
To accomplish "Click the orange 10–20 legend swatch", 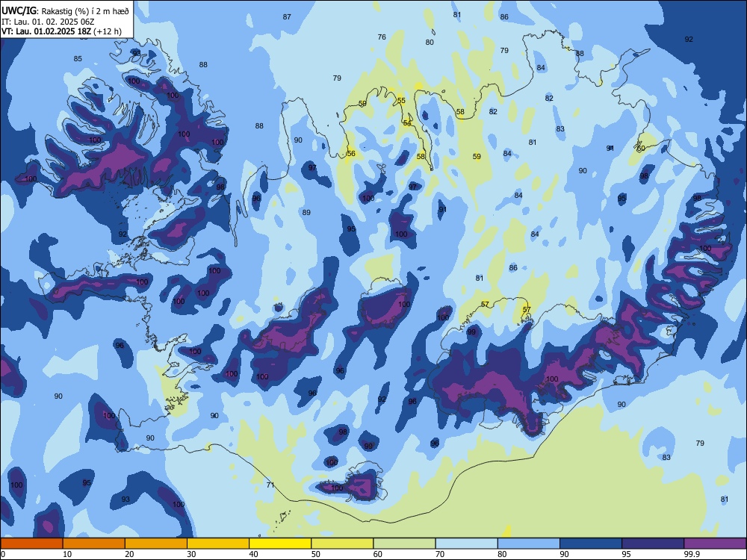I will coord(94,544).
